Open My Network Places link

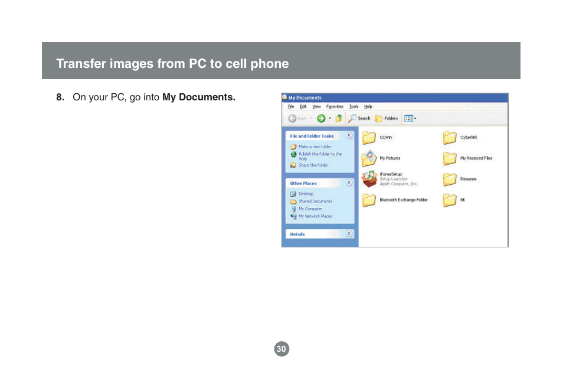pyautogui.click(x=315, y=216)
